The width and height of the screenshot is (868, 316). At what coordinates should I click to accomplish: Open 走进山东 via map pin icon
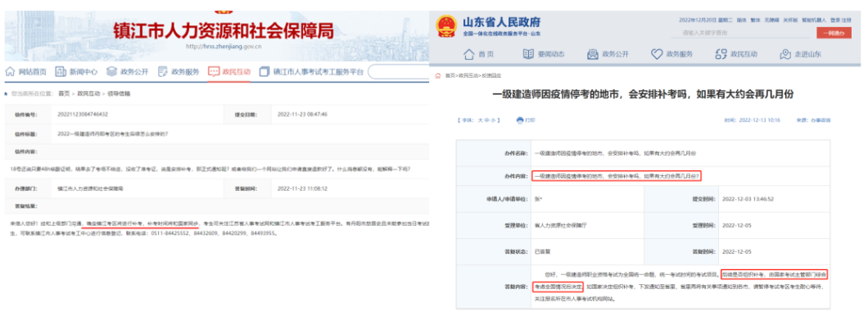click(x=785, y=54)
